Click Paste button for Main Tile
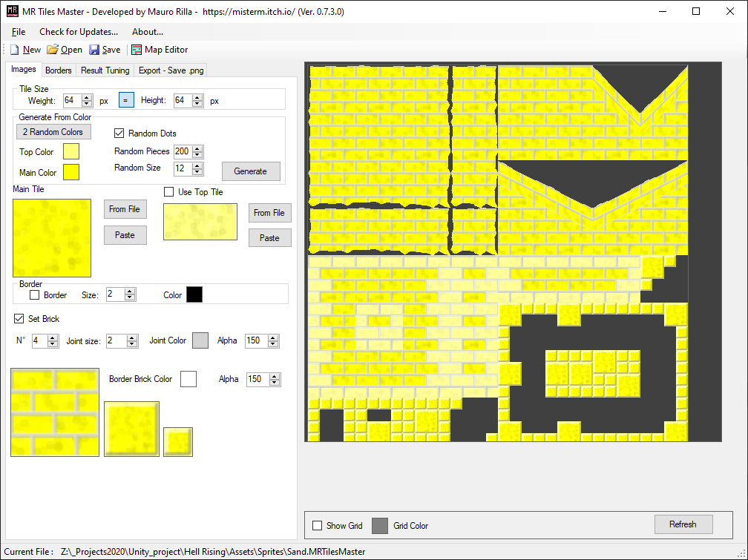The height and width of the screenshot is (560, 748). 125,235
